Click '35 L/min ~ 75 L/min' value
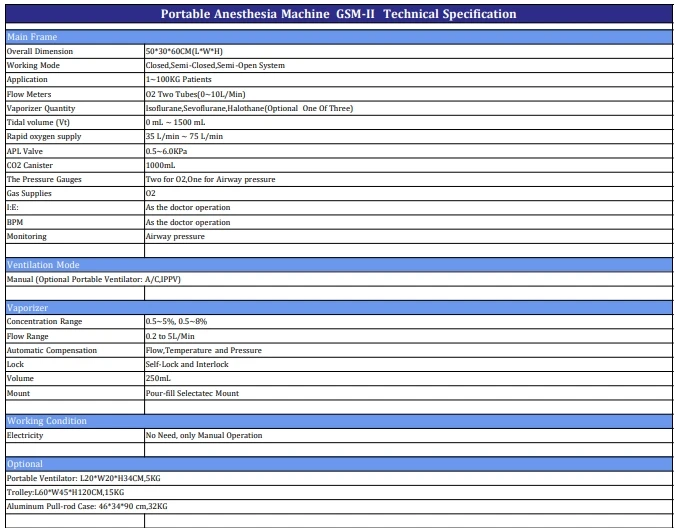The image size is (675, 528). (x=184, y=136)
